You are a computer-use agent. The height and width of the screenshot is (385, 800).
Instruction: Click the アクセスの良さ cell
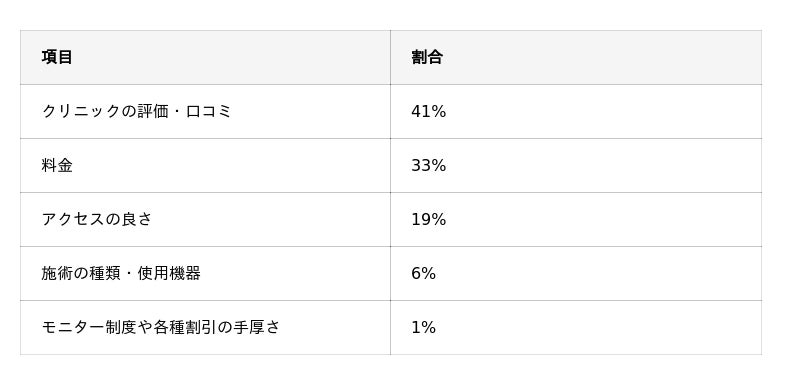click(205, 219)
